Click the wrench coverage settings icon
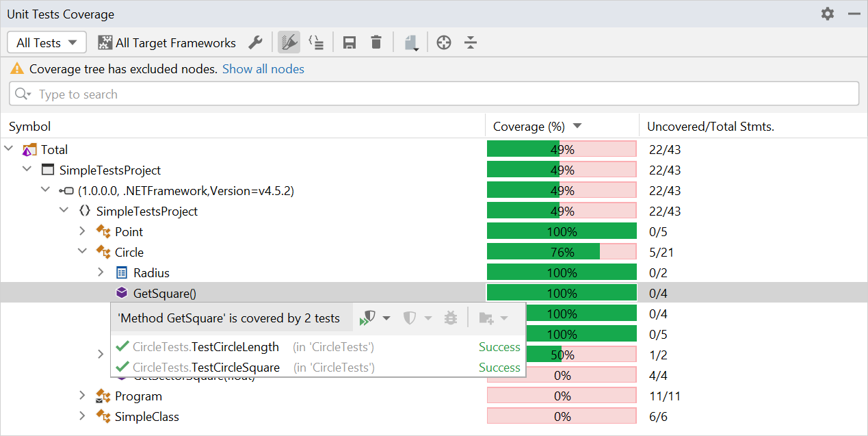This screenshot has width=868, height=436. 255,42
